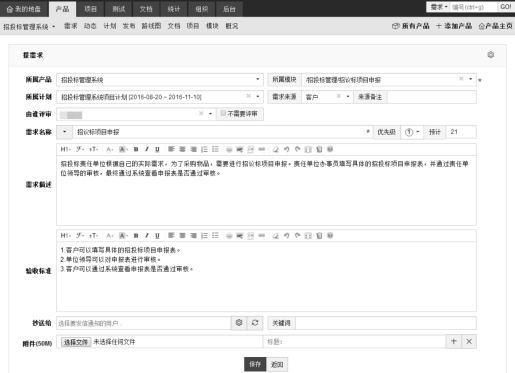Toggle fullscreen for the 验收标准 editor

[x=308, y=236]
